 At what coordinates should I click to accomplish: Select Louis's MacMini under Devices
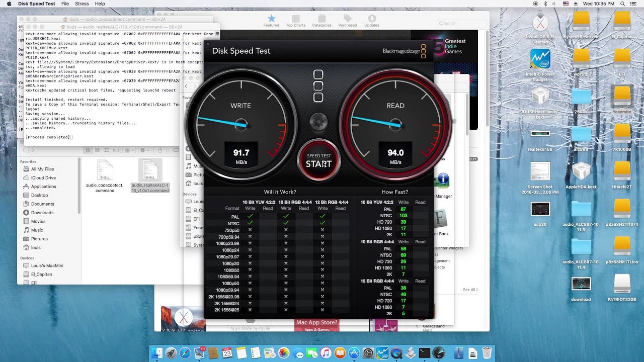[x=47, y=265]
